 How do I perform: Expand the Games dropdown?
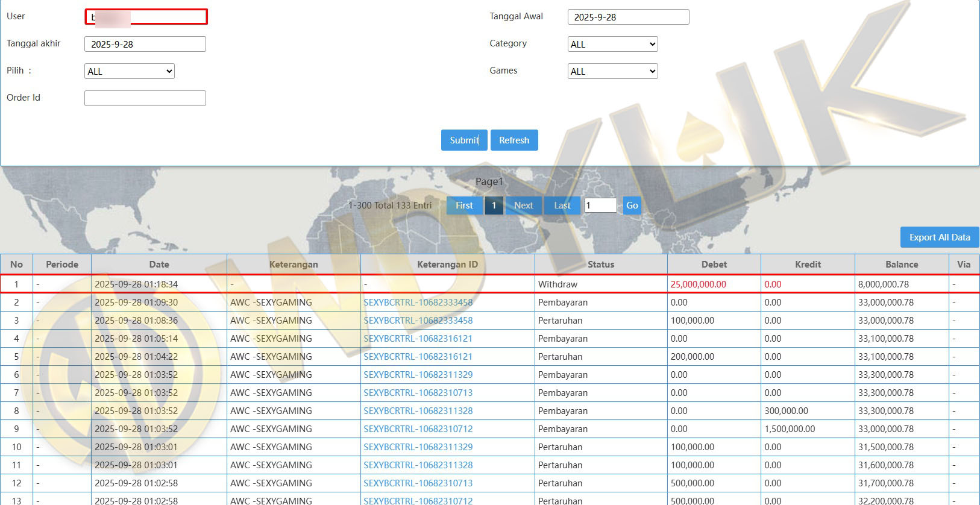tap(612, 72)
